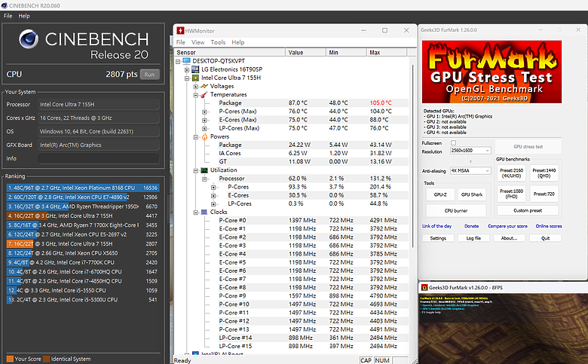
Task: Run the Preset:1440 (QHD) benchmark
Action: pyautogui.click(x=544, y=173)
